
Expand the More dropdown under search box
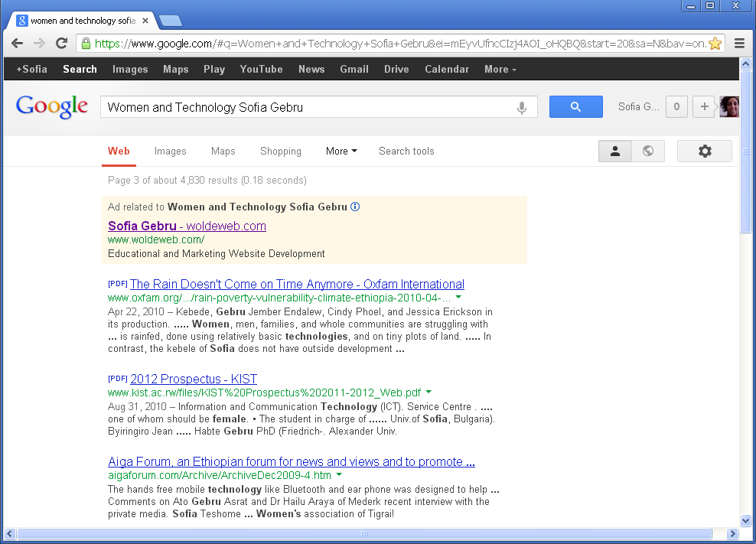tap(341, 151)
